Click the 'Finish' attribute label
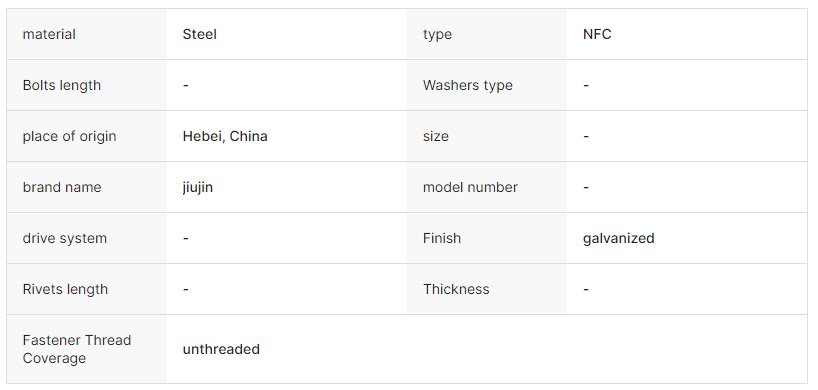 (x=442, y=239)
